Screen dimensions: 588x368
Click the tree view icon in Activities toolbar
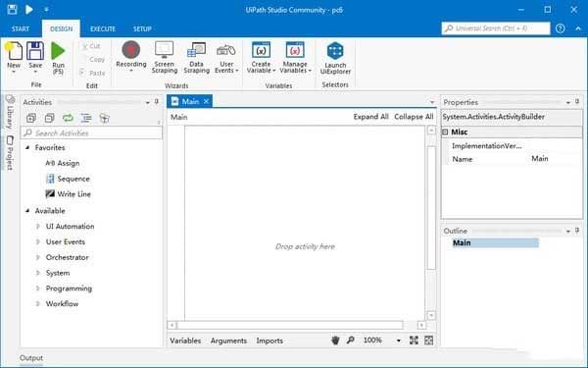click(86, 118)
